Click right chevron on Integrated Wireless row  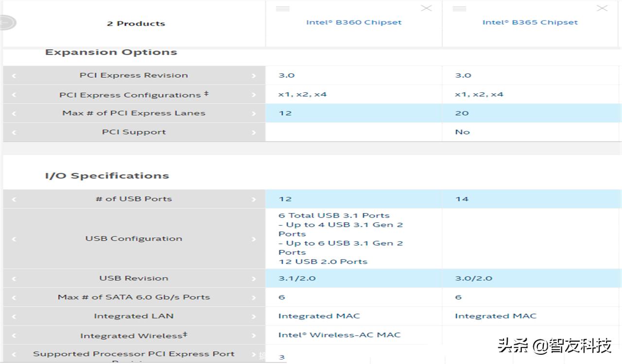(x=254, y=336)
